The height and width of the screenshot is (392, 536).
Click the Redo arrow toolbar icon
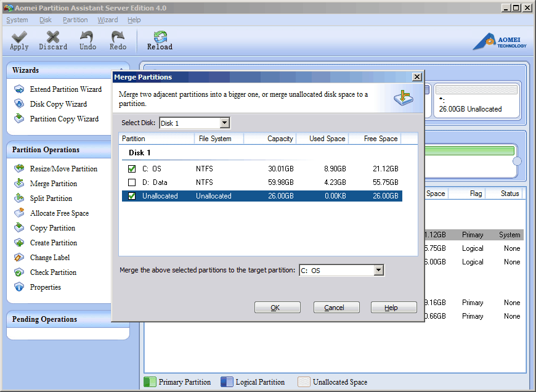click(x=118, y=36)
